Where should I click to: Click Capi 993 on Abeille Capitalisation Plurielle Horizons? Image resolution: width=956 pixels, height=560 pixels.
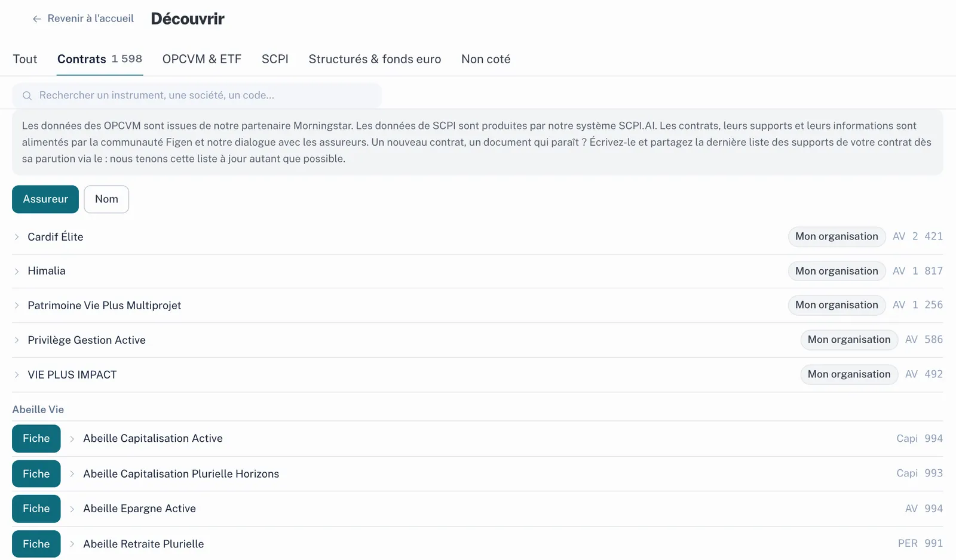[920, 473]
